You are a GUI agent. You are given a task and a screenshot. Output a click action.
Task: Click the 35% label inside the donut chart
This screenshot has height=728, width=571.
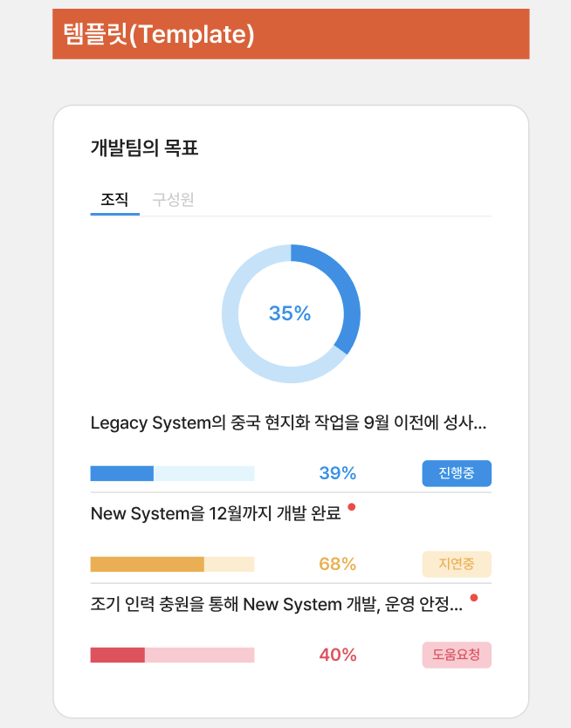tap(292, 313)
